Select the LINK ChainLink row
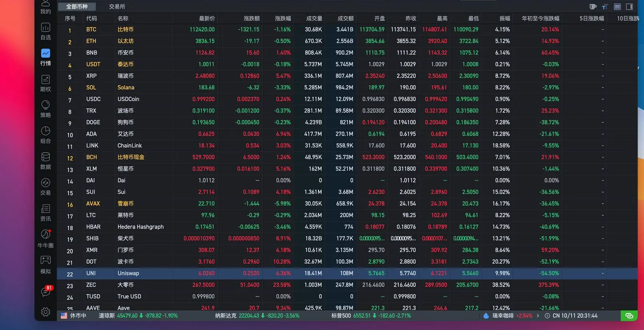 point(347,145)
